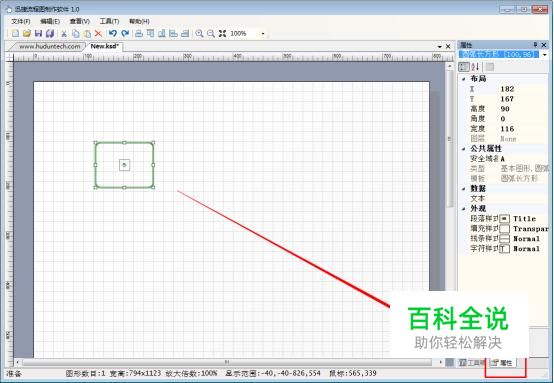Click the fifth layer-order icon before zoom
This screenshot has height=383, width=554.
click(185, 34)
